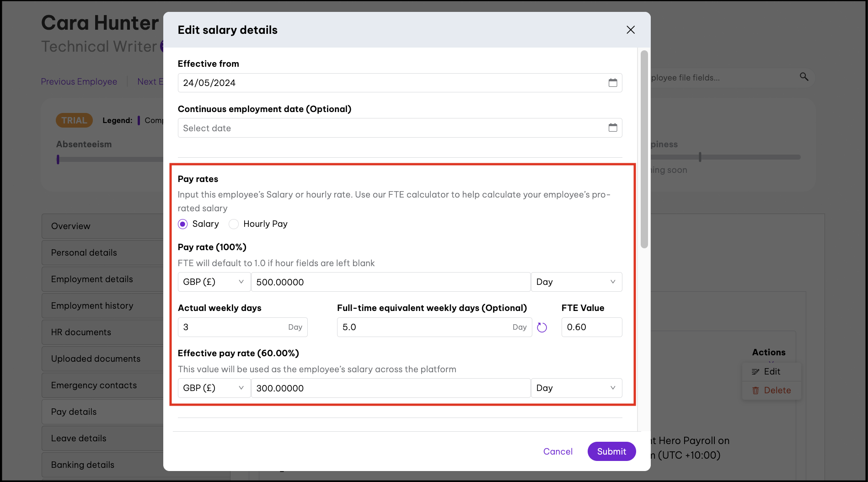The width and height of the screenshot is (868, 482).
Task: Open the Pay rate Day period dropdown
Action: pos(576,282)
